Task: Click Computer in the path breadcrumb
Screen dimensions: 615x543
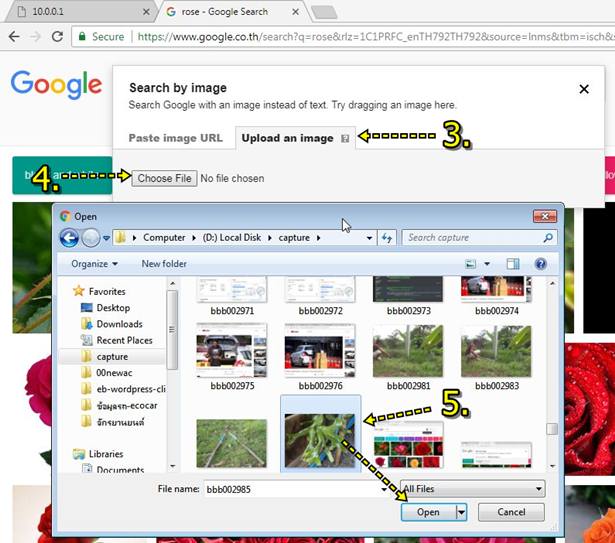Action: pyautogui.click(x=164, y=238)
